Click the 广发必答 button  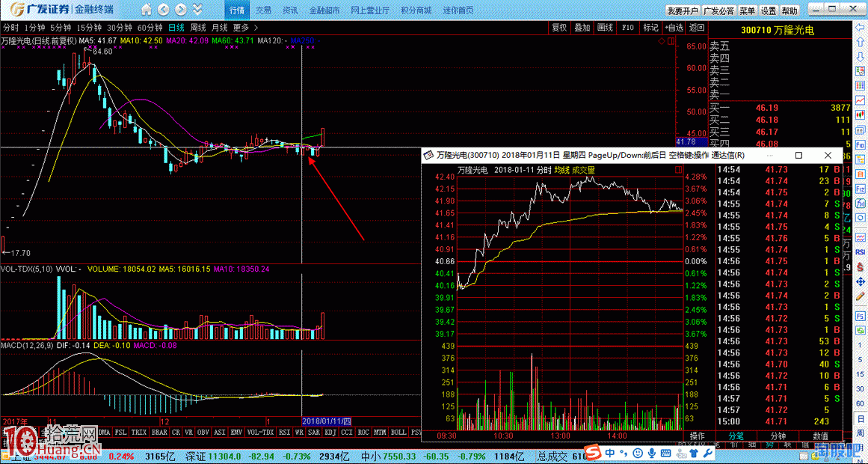click(x=718, y=10)
